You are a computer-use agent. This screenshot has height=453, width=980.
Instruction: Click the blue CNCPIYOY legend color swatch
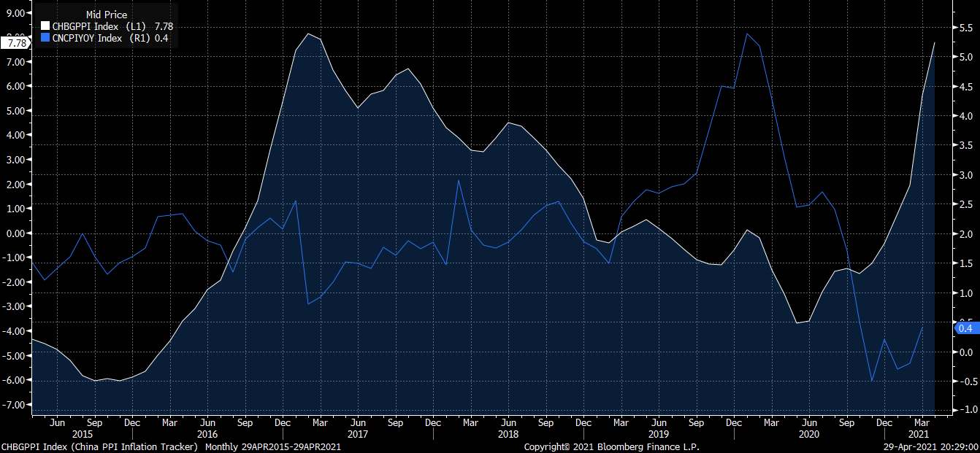45,39
